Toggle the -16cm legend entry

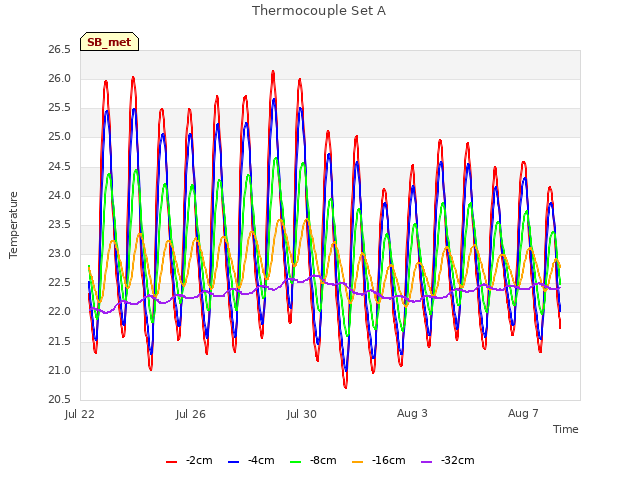point(379,460)
